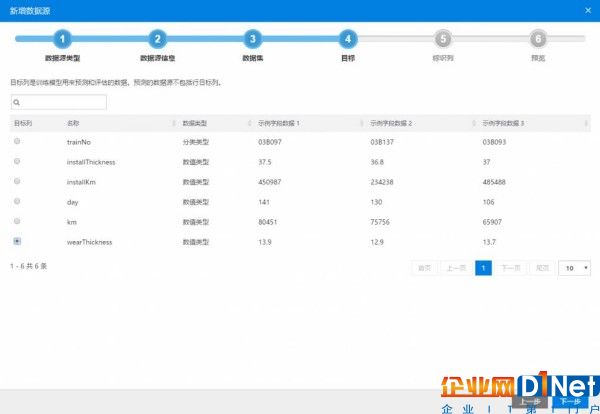Click the value 13.9 in wearThickness row

click(x=265, y=242)
